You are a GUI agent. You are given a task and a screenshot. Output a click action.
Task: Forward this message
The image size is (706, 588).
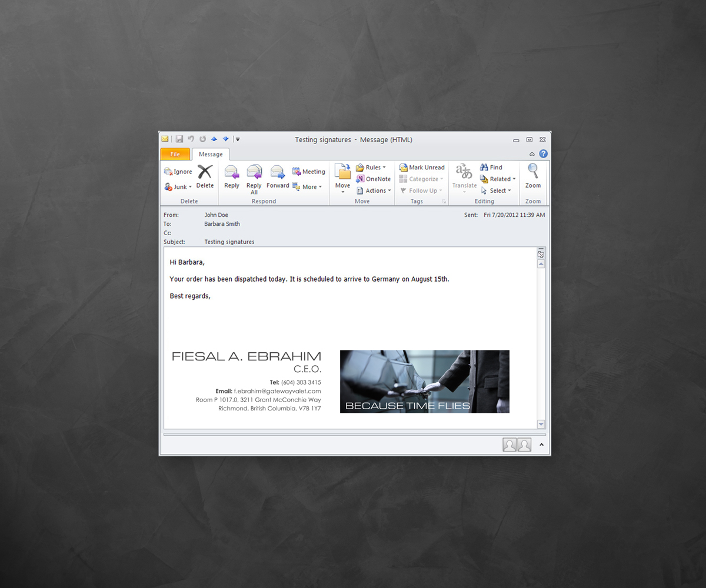click(278, 172)
